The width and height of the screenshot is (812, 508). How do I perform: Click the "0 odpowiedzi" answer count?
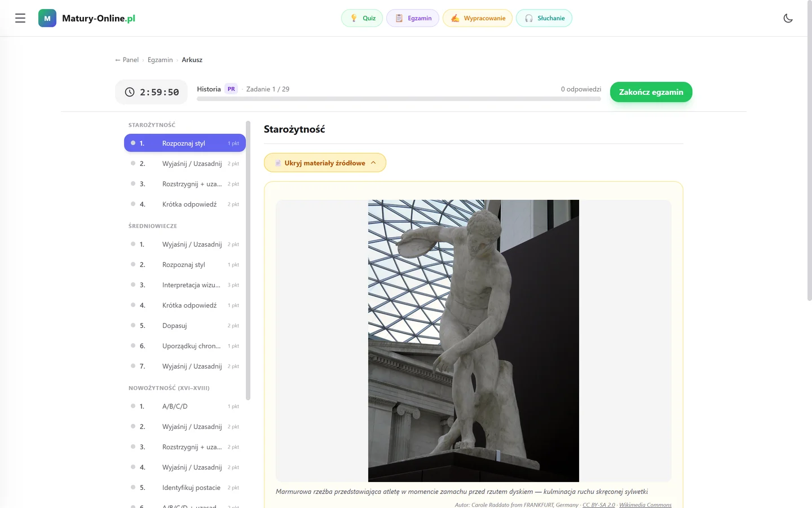(x=581, y=89)
